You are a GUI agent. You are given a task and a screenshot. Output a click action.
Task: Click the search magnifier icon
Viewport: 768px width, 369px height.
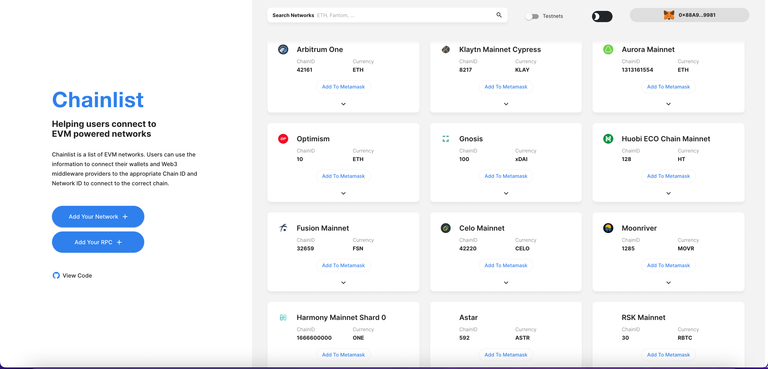(499, 15)
